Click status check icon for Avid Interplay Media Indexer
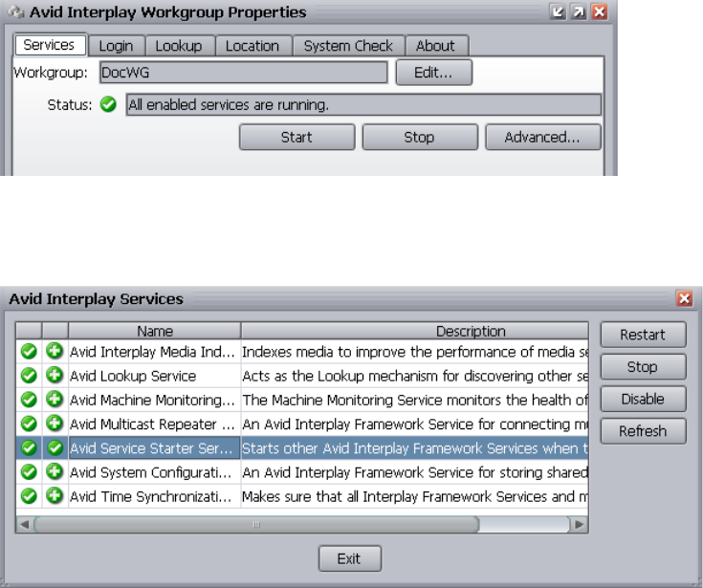This screenshot has width=703, height=588. coord(29,352)
